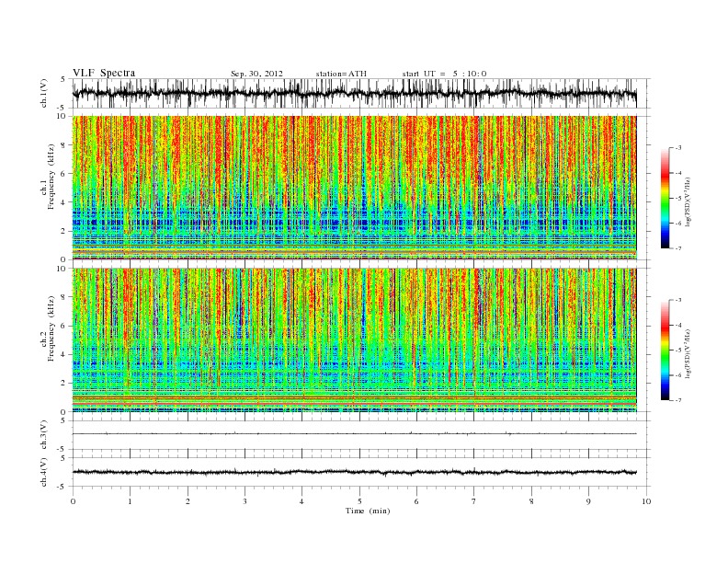Click the "-3" tick on ch.1 color bar

tap(678, 148)
